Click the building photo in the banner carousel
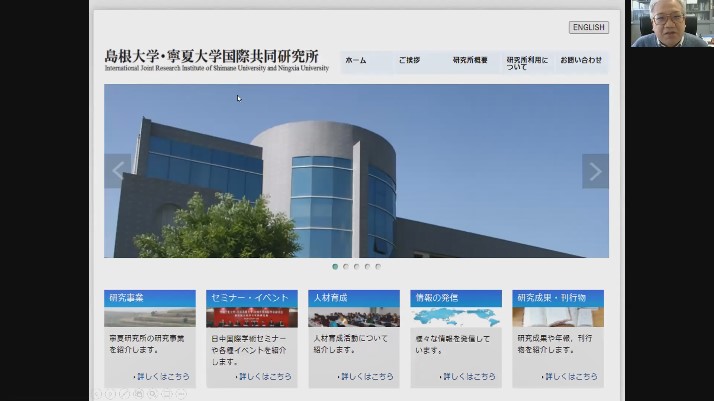Image resolution: width=714 pixels, height=401 pixels. [x=356, y=171]
